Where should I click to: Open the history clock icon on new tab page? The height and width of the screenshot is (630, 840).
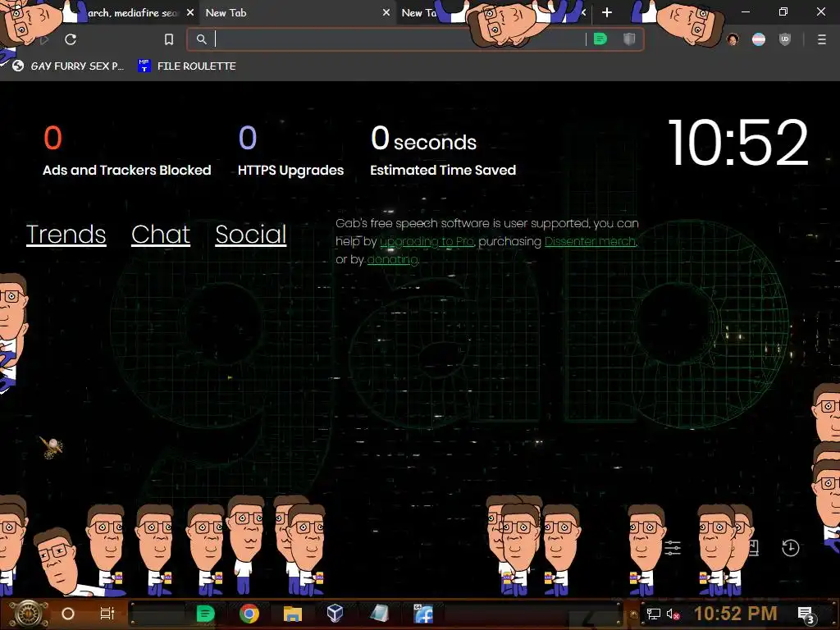tap(790, 547)
